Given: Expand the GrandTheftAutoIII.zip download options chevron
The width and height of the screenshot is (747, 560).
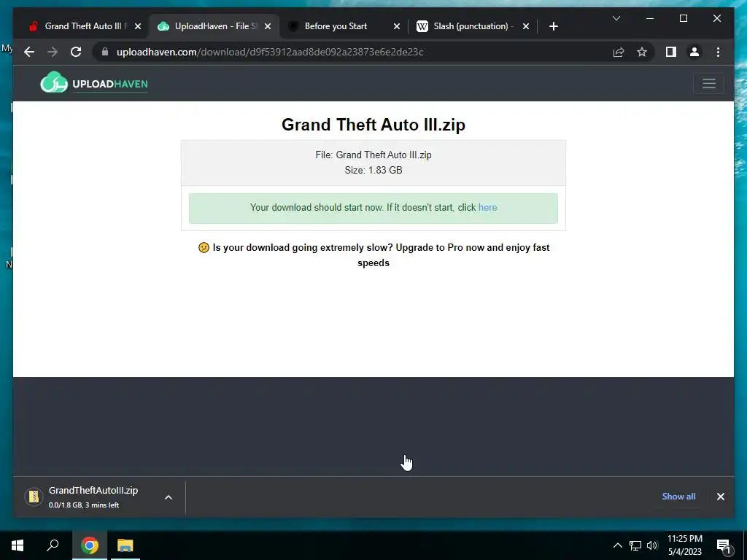Looking at the screenshot, I should (169, 497).
